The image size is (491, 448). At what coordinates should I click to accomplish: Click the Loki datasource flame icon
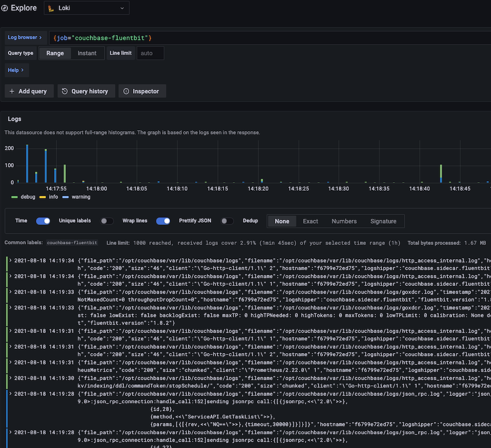pos(51,8)
